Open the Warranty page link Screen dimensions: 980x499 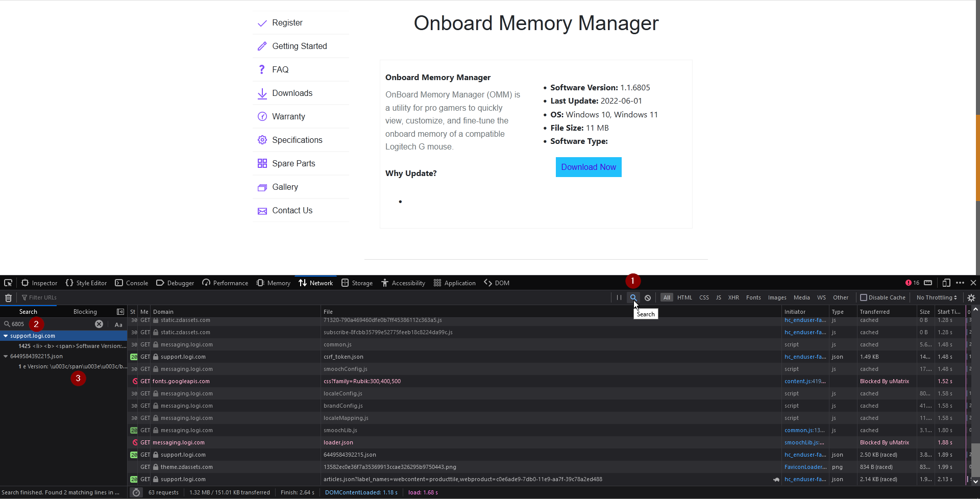[289, 116]
